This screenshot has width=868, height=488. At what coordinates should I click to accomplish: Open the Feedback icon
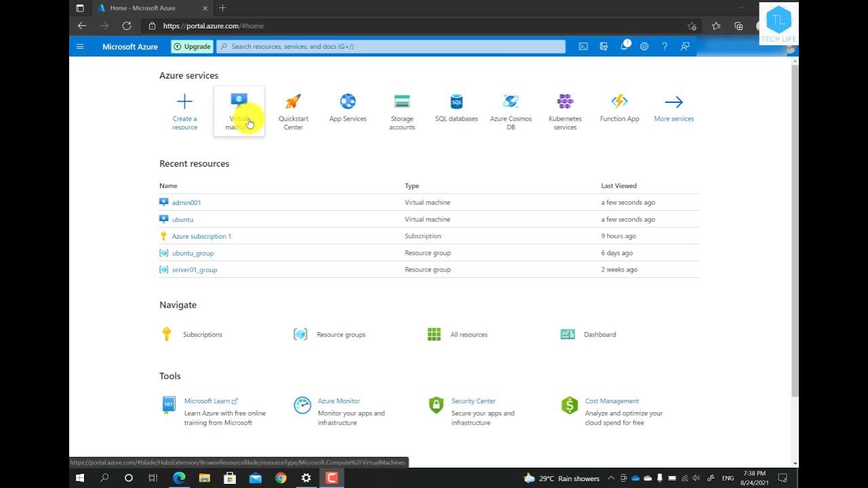pos(685,47)
